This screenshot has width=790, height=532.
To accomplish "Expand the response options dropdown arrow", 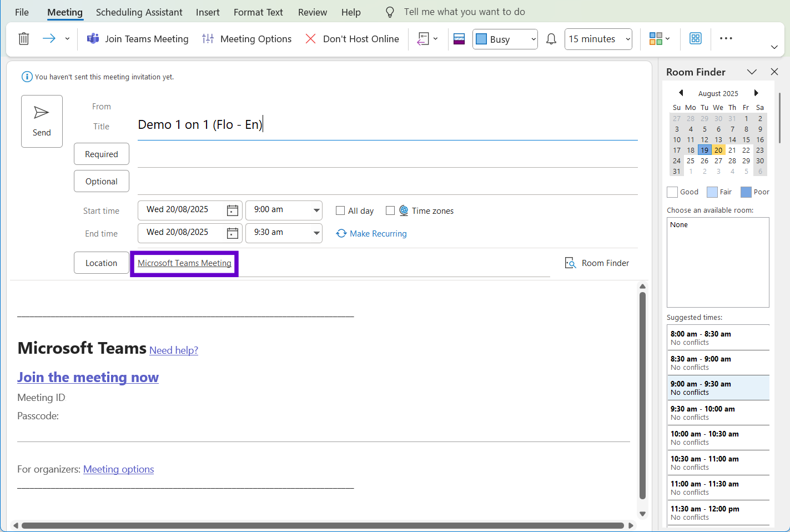I will (x=436, y=39).
